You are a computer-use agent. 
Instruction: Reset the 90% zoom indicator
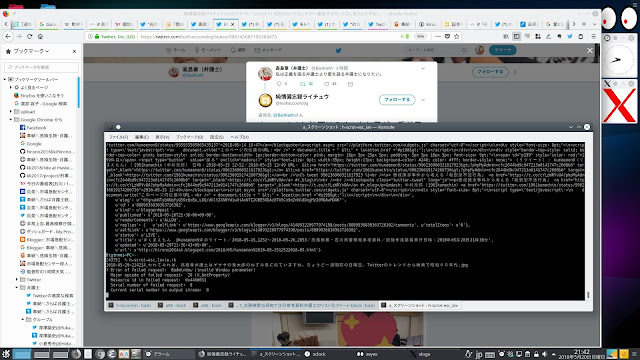pyautogui.click(x=420, y=36)
